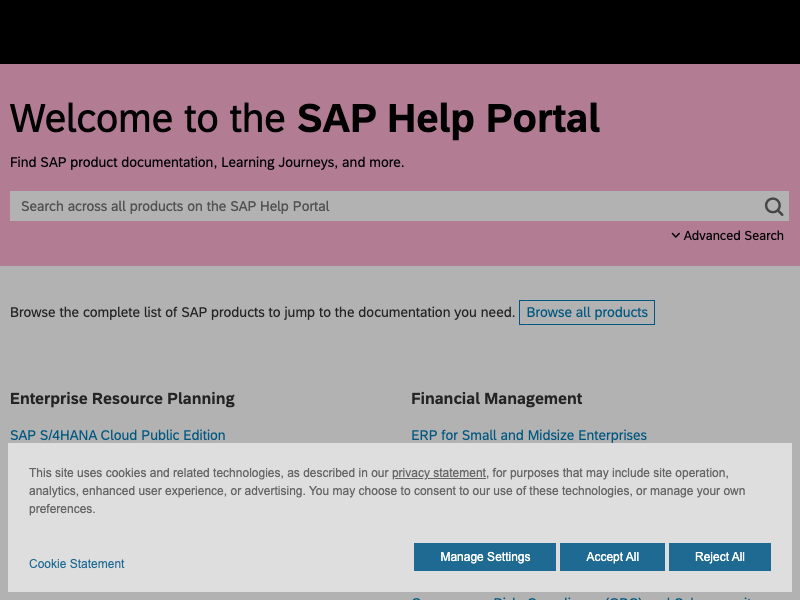Open ERP for Small and Midsize Enterprises
The height and width of the screenshot is (600, 800).
coord(529,435)
